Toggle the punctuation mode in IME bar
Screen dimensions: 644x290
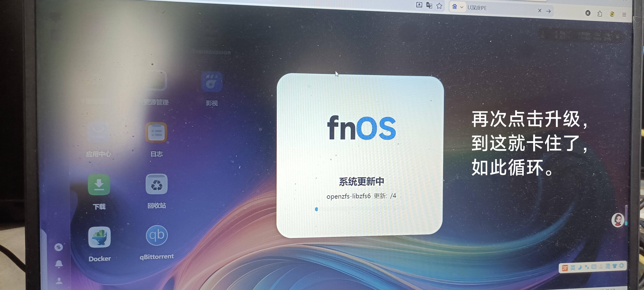pyautogui.click(x=587, y=267)
